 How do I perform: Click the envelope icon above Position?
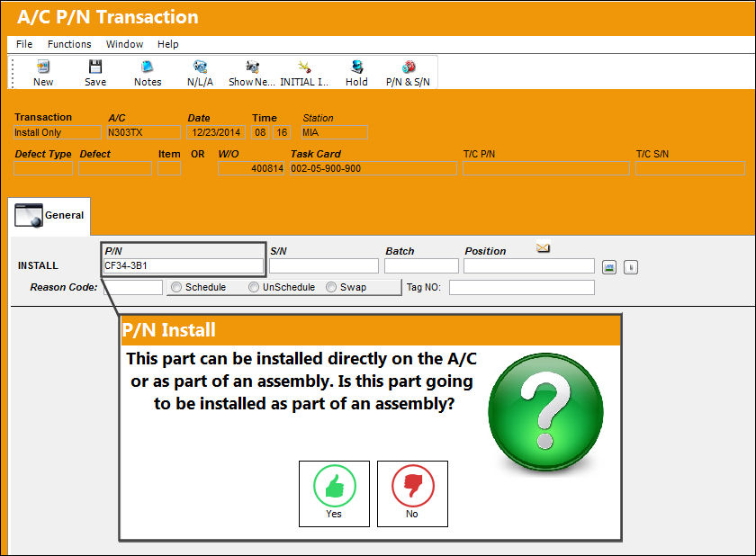point(543,247)
